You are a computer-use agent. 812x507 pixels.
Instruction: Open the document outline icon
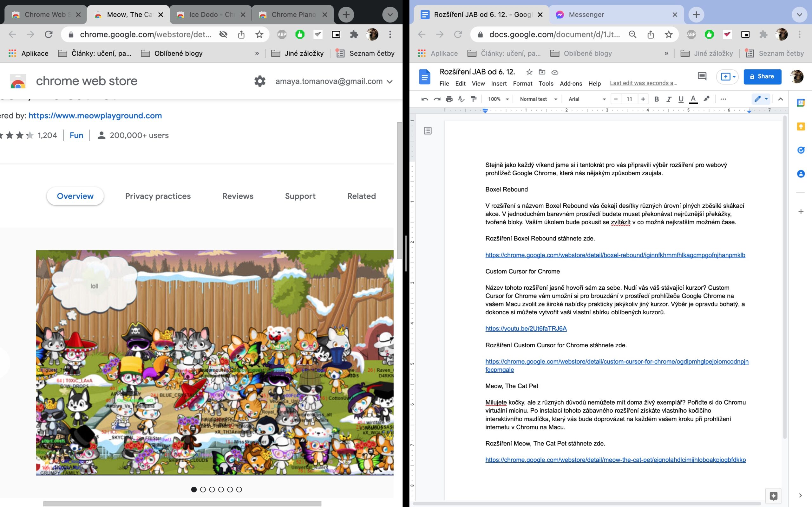[x=428, y=131]
